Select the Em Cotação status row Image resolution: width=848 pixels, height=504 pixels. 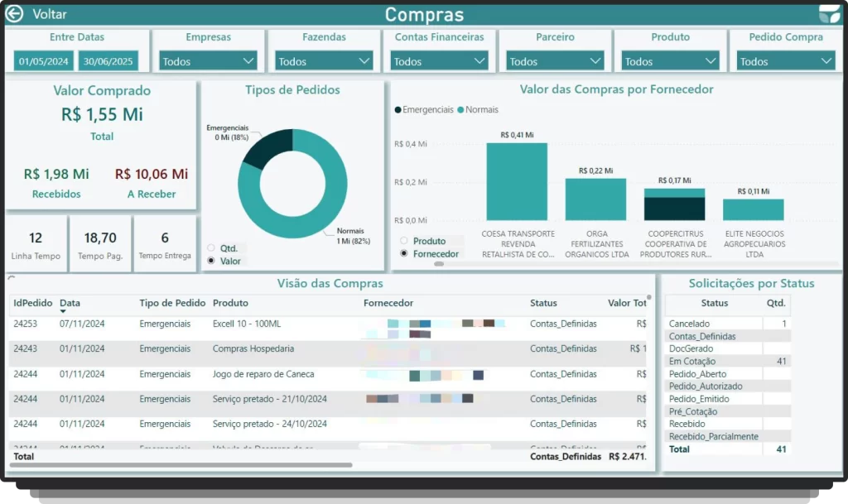tap(714, 361)
